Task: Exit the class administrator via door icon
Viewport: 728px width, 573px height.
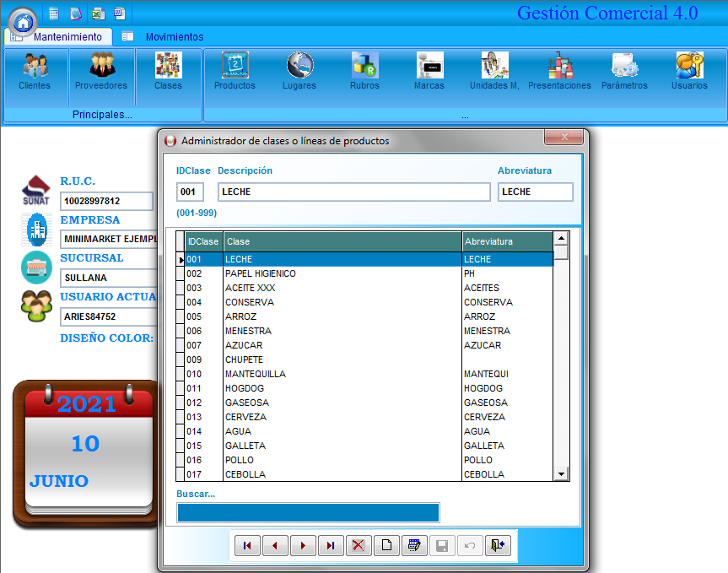Action: coord(498,545)
